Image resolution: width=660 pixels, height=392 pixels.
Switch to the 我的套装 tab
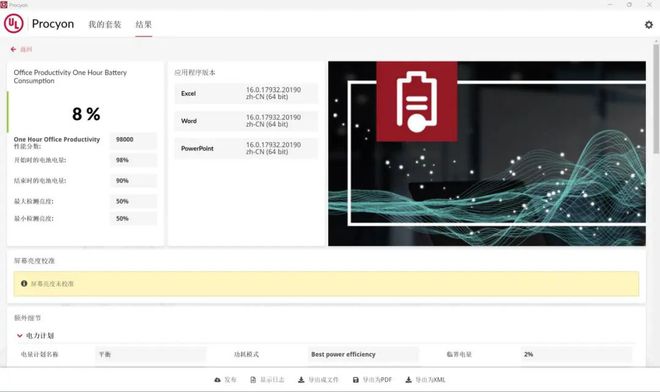click(105, 24)
